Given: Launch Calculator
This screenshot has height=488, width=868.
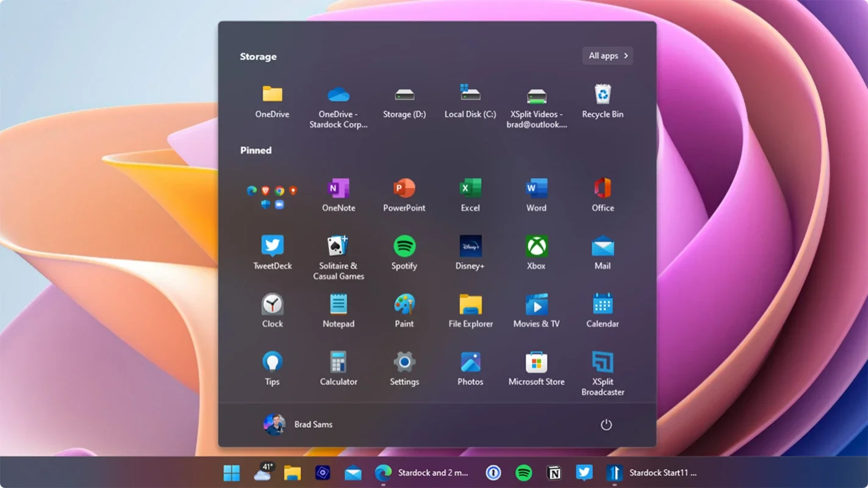Looking at the screenshot, I should click(x=339, y=369).
